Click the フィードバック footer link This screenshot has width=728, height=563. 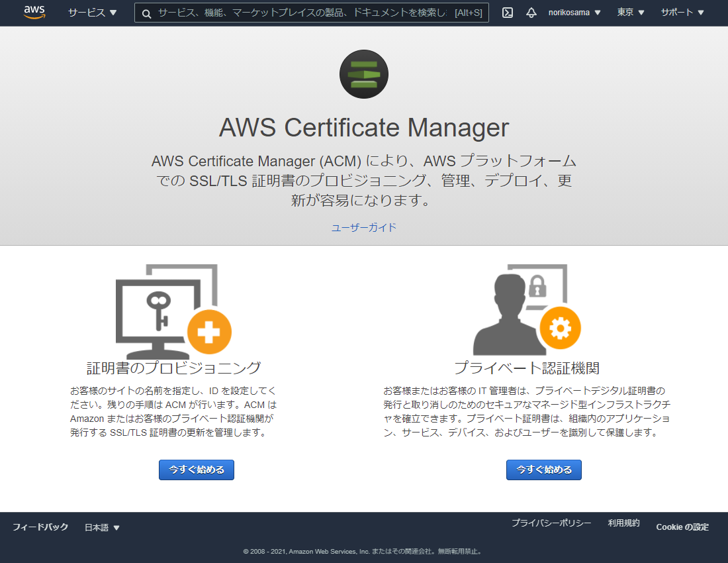[x=40, y=527]
